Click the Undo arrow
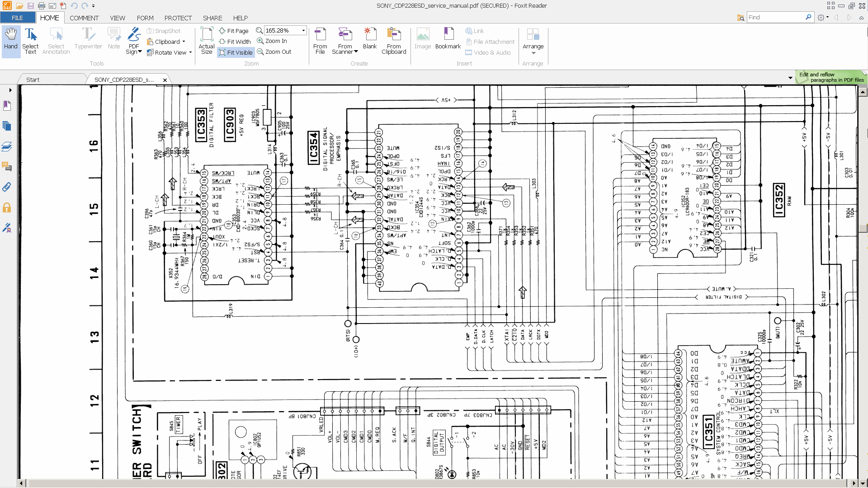The width and height of the screenshot is (868, 488). [x=74, y=6]
